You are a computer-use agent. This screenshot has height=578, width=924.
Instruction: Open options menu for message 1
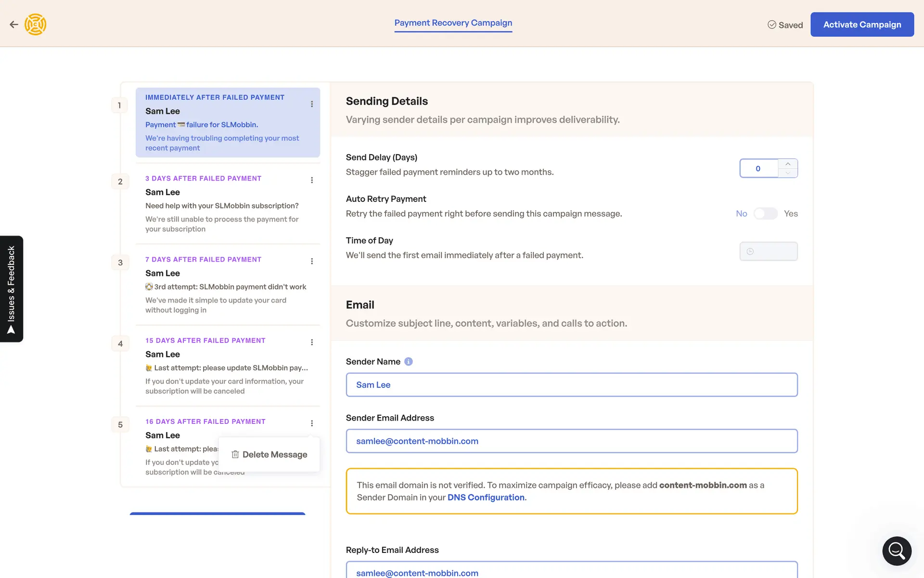pos(312,104)
